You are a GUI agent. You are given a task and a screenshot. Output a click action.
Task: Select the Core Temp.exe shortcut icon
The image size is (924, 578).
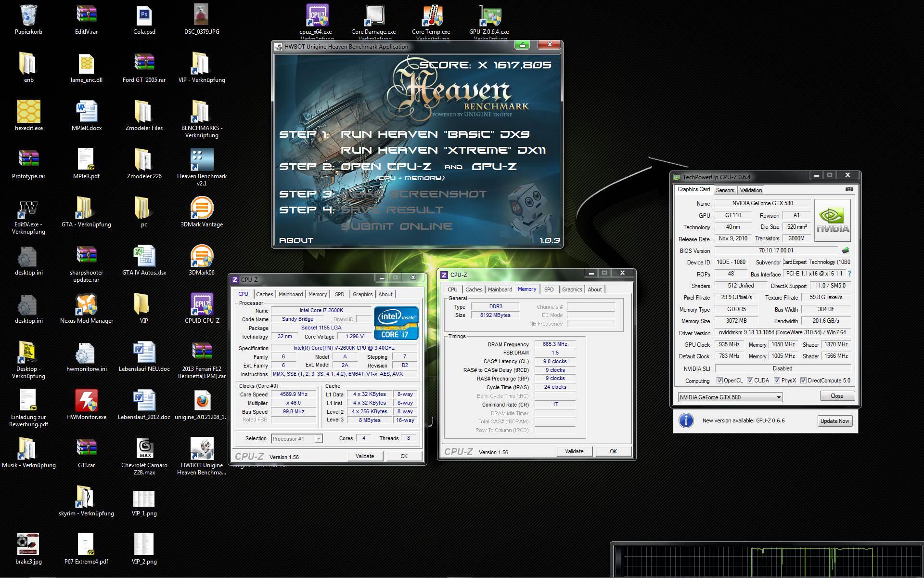point(433,15)
